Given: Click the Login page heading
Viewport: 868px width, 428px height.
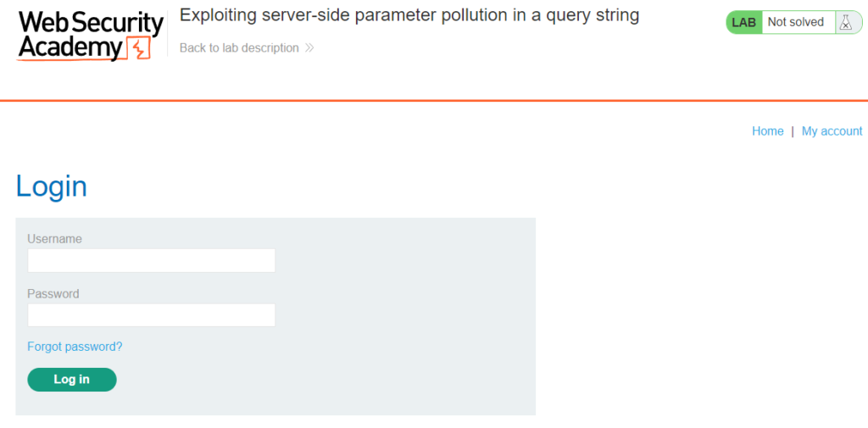Looking at the screenshot, I should 52,186.
